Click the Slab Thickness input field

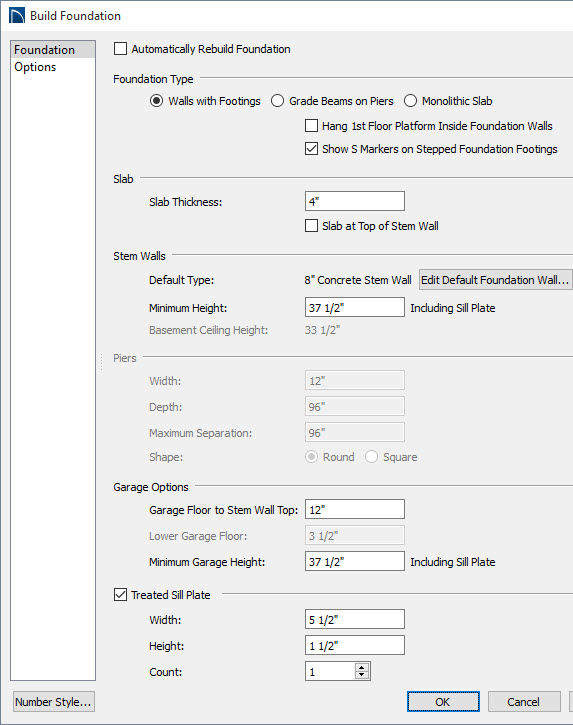click(x=355, y=202)
